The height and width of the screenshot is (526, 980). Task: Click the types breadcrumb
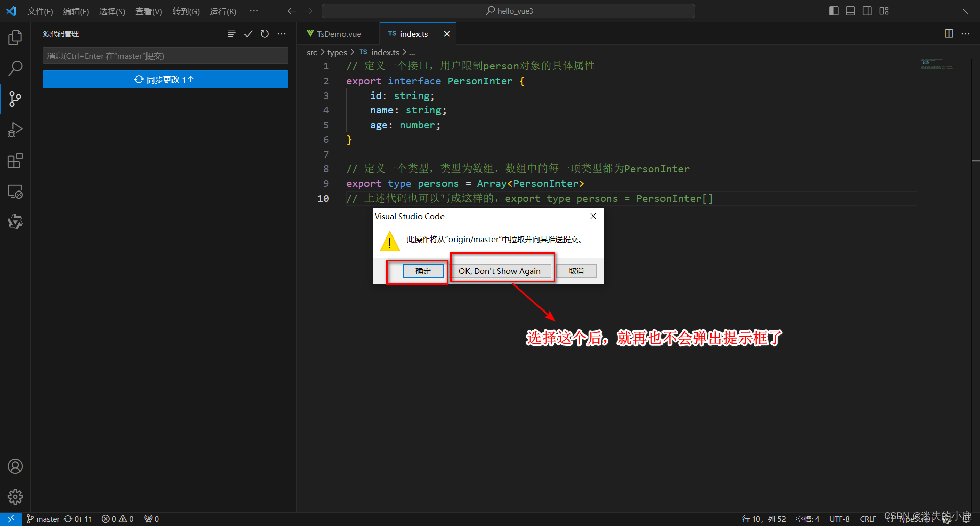tap(337, 52)
